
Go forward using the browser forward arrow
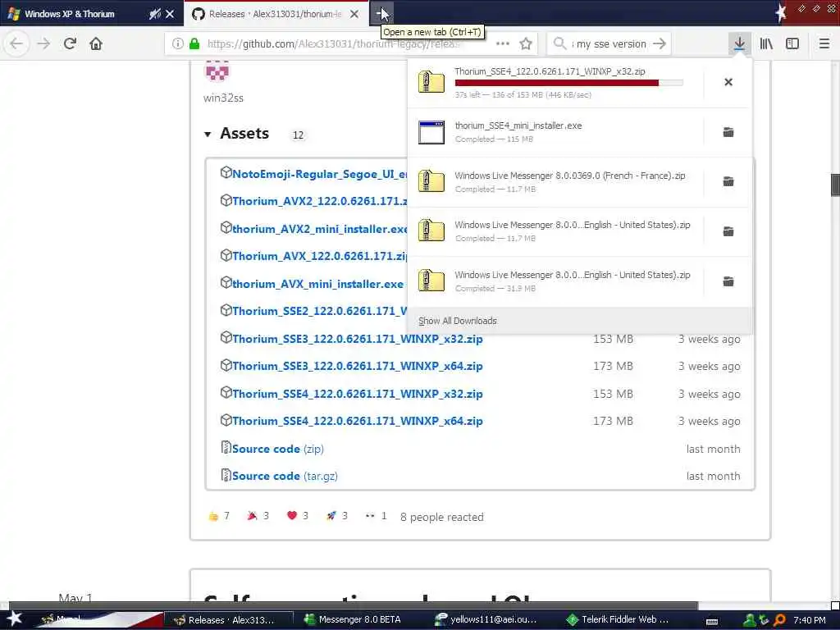[x=43, y=43]
